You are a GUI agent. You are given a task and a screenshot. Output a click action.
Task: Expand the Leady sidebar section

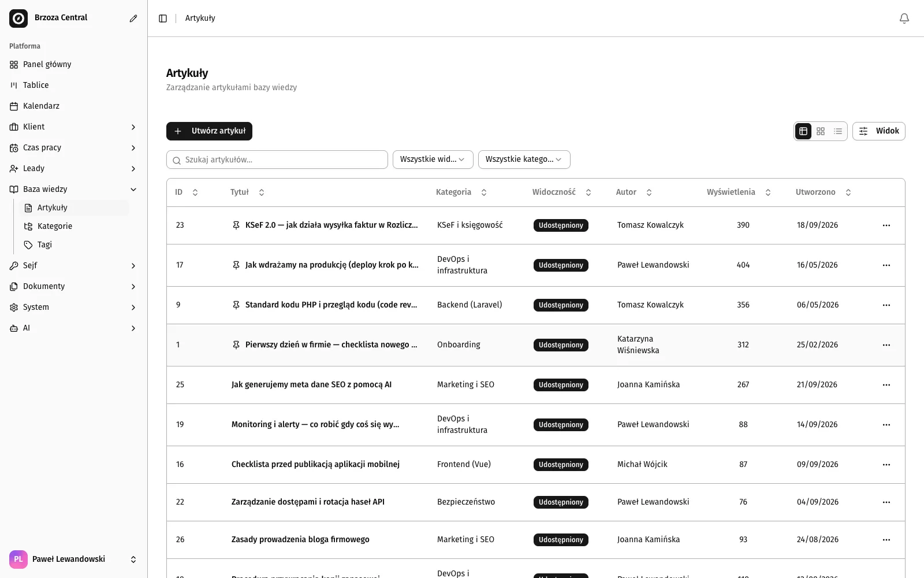74,169
